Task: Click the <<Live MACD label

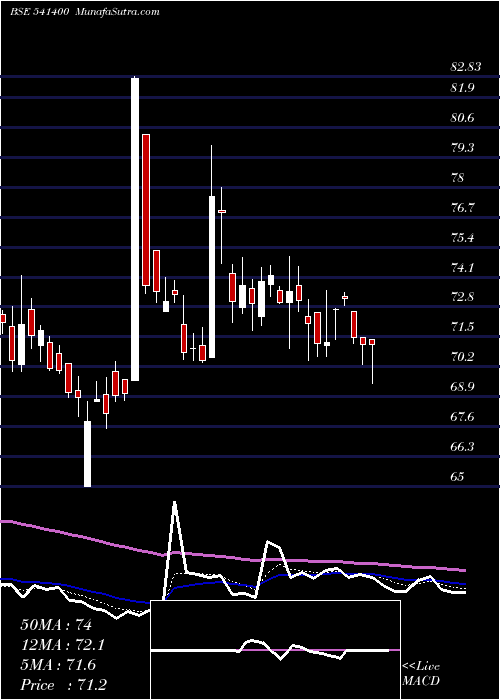Action: pyautogui.click(x=421, y=674)
